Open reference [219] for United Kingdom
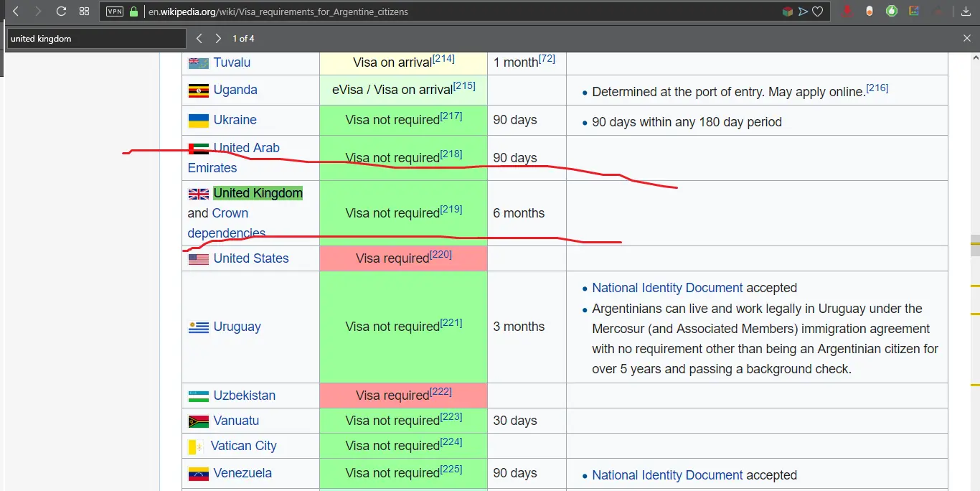This screenshot has width=980, height=491. 451,210
